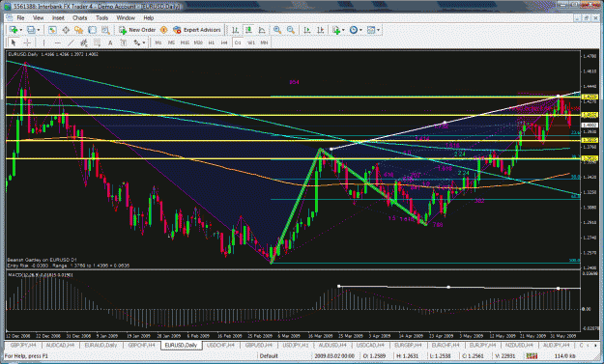This screenshot has height=364, width=604.
Task: Switch to the USDCAD,H4 chart tab
Action: pyautogui.click(x=370, y=345)
